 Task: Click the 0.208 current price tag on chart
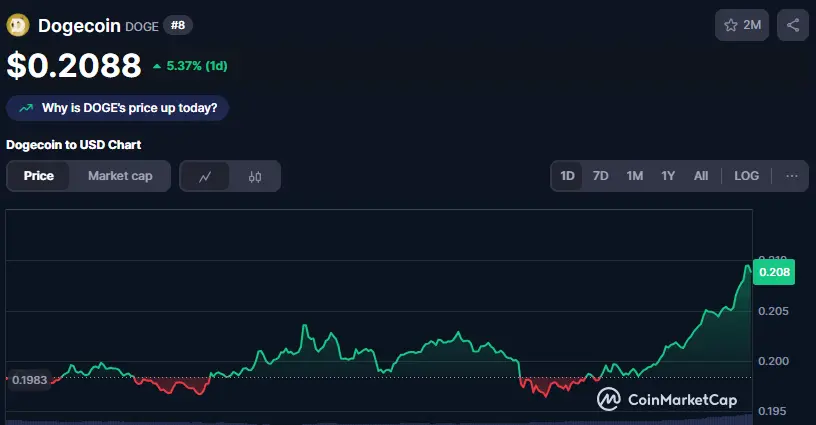click(774, 272)
